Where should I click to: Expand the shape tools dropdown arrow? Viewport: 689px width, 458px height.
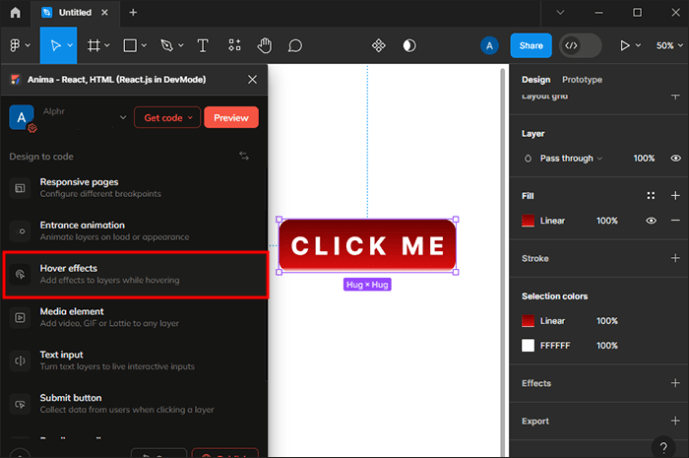coord(144,45)
